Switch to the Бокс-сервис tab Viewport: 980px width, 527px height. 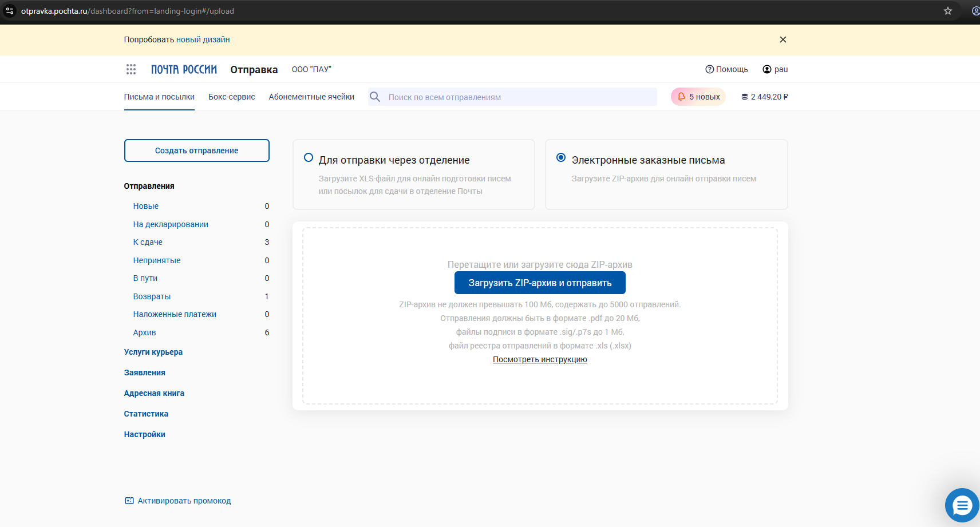coord(232,97)
